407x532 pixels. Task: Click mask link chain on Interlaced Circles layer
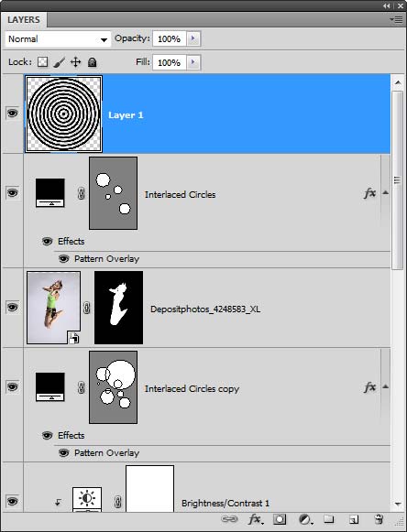pos(81,193)
